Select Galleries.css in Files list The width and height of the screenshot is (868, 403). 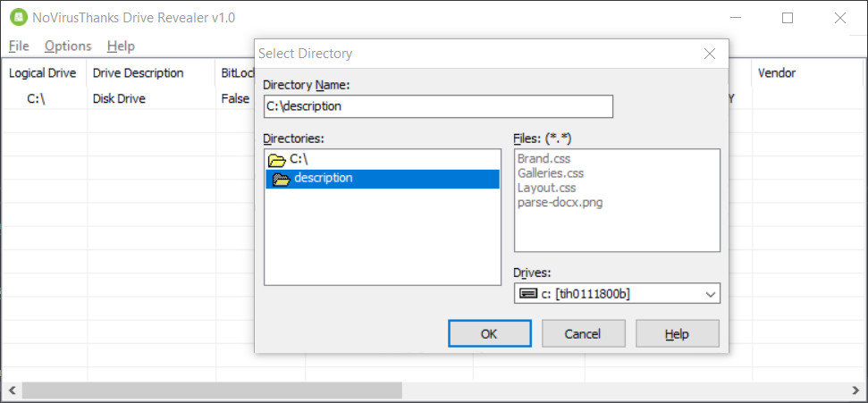click(x=551, y=173)
